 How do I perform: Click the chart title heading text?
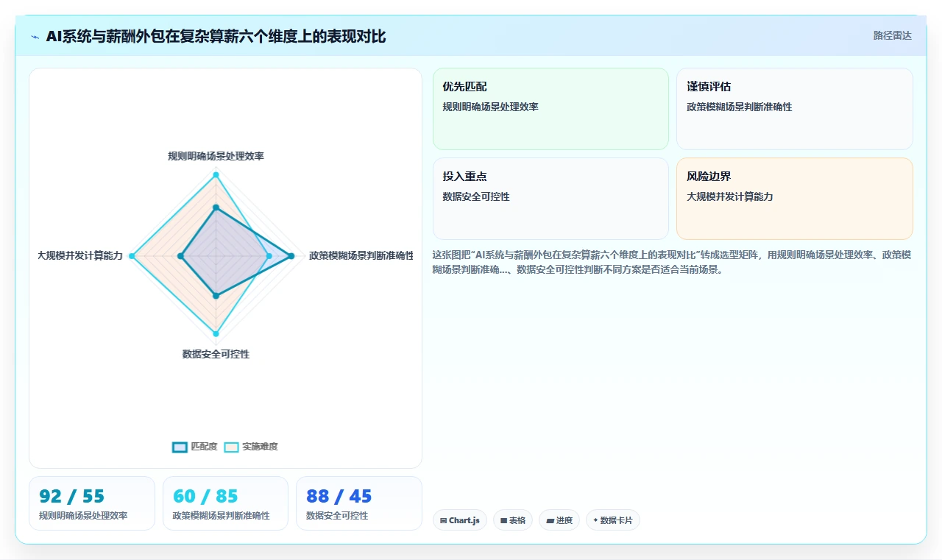[216, 37]
